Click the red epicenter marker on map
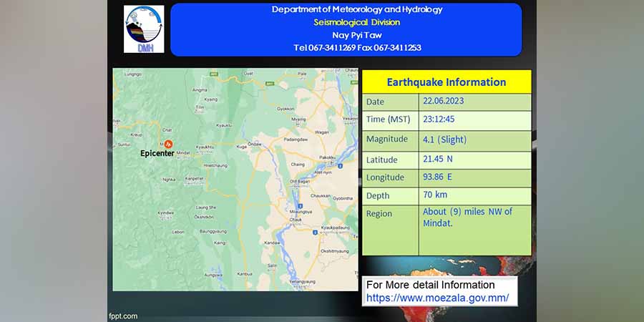Image resolution: width=644 pixels, height=322 pixels. [x=168, y=144]
